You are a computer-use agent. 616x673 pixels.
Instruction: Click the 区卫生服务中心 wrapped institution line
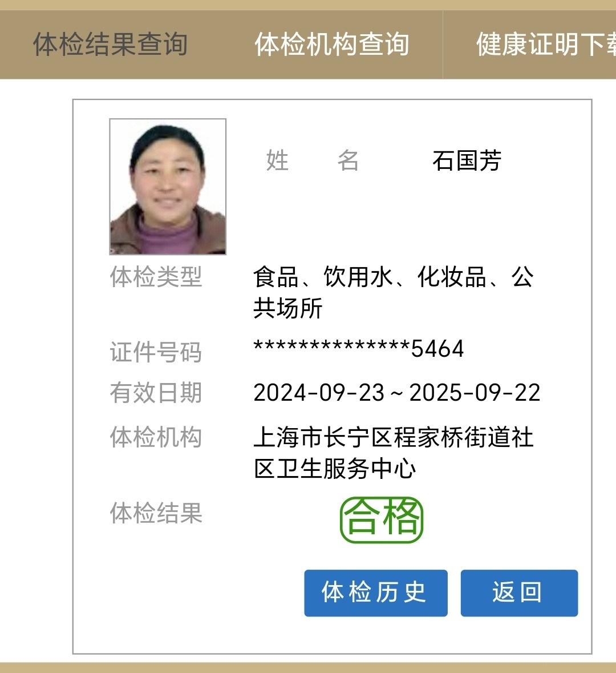(x=335, y=468)
